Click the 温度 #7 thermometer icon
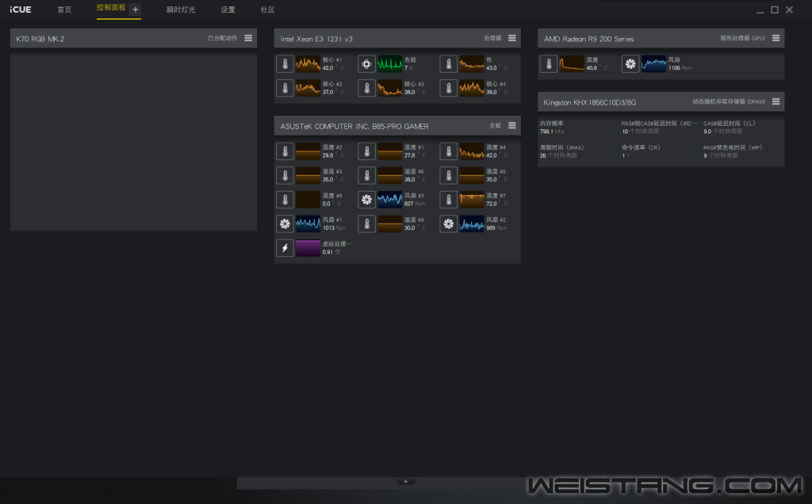This screenshot has height=504, width=812. pyautogui.click(x=449, y=199)
